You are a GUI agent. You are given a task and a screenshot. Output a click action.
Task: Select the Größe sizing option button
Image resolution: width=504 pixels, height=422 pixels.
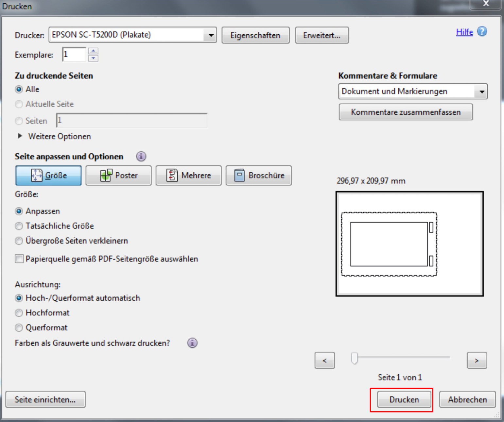[x=48, y=176]
